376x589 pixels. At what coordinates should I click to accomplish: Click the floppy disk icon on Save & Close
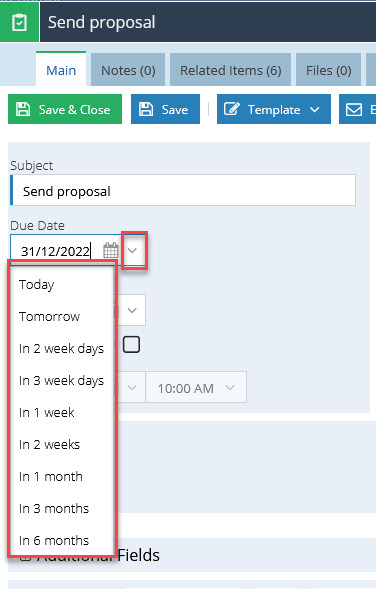coord(23,109)
